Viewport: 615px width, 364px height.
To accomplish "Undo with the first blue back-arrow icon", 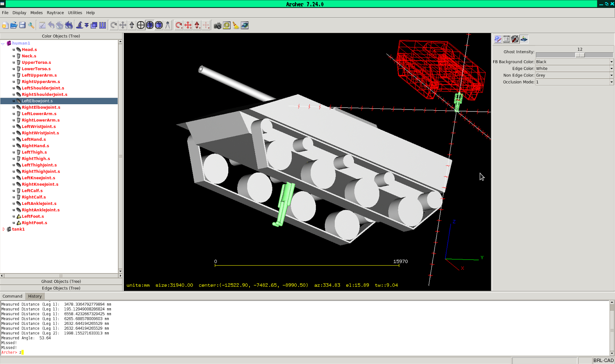I will tap(51, 25).
